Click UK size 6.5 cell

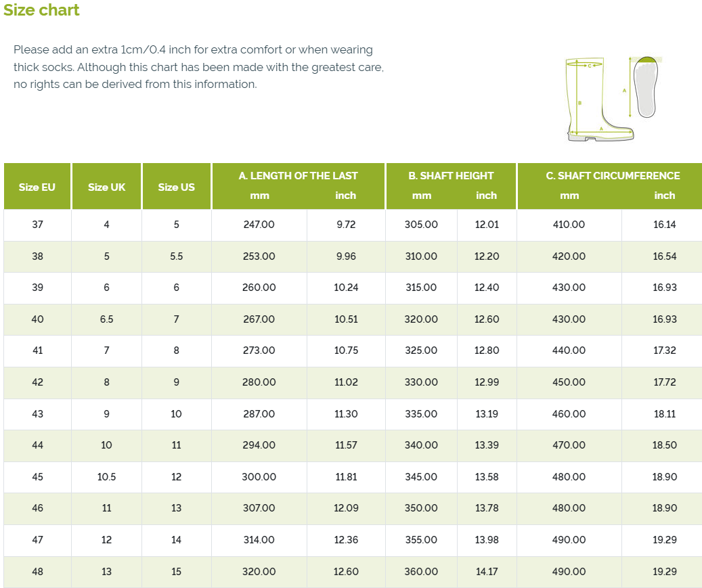[x=106, y=319]
